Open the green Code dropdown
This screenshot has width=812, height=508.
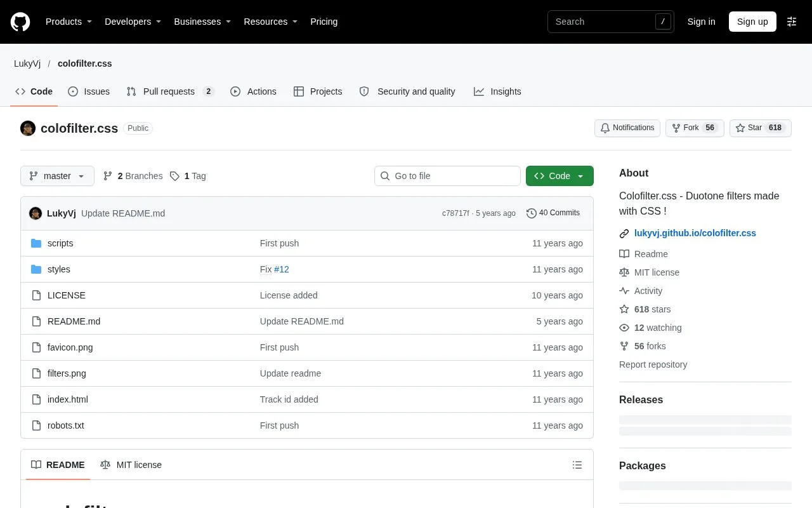pos(560,176)
